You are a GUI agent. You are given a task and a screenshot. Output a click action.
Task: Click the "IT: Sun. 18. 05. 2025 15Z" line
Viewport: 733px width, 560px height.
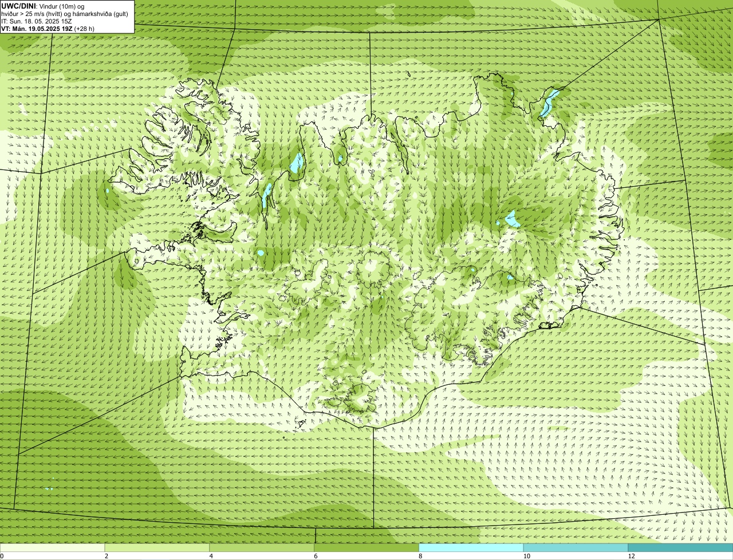[x=36, y=21]
